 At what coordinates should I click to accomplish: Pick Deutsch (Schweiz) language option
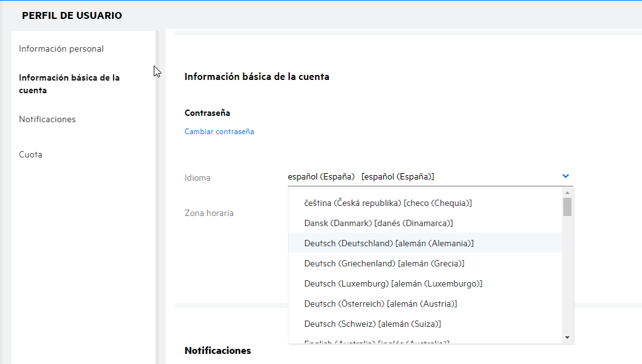pos(372,324)
